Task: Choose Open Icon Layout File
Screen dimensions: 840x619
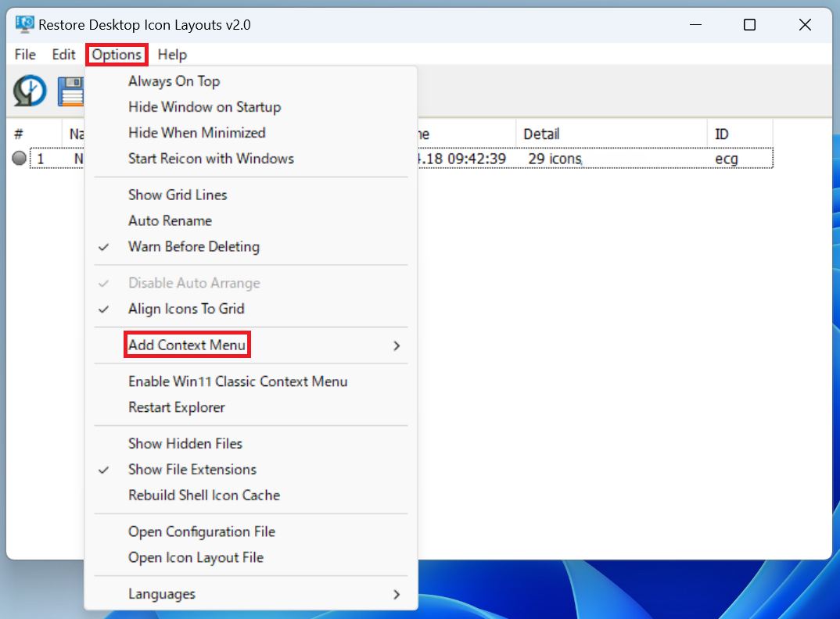Action: [x=251, y=557]
